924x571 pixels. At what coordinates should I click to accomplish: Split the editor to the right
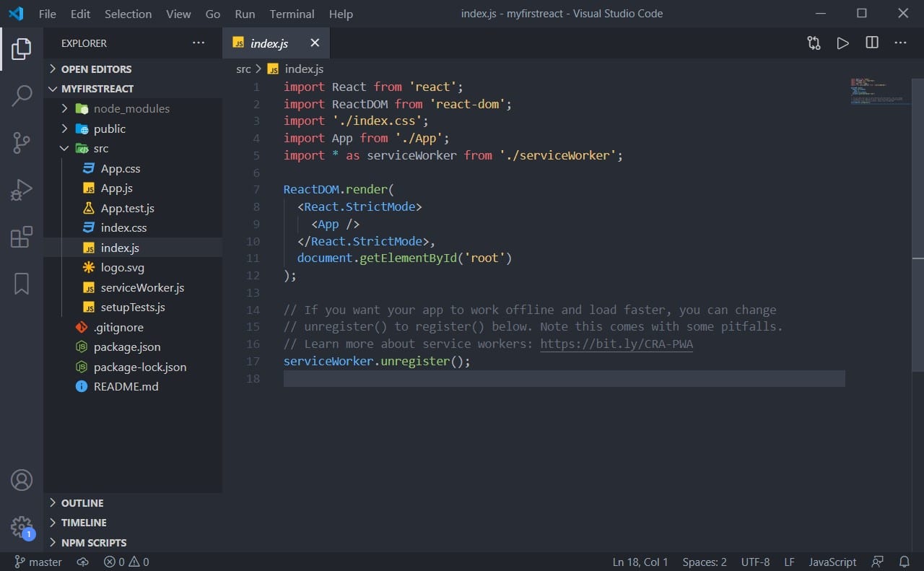coord(872,43)
